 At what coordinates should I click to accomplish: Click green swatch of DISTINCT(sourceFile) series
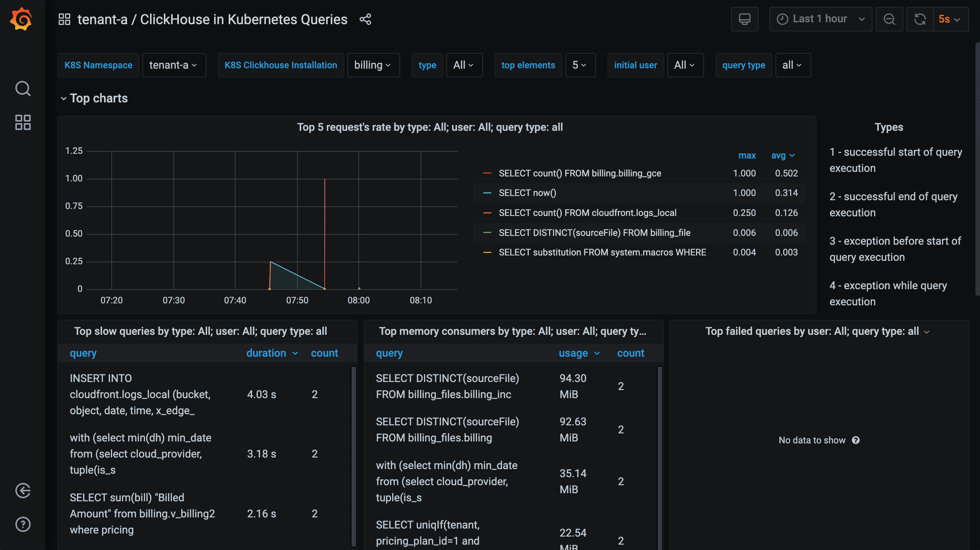pos(487,233)
